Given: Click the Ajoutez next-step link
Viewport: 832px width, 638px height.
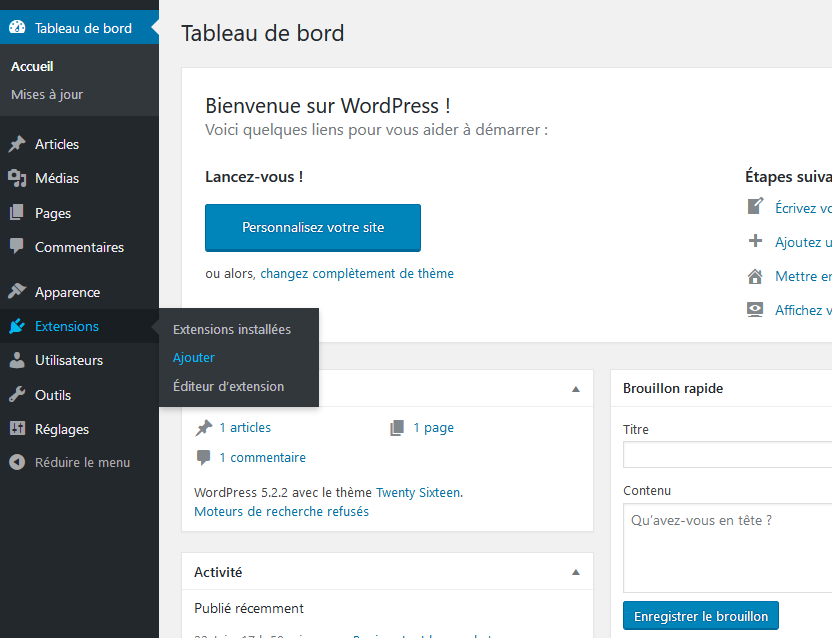Looking at the screenshot, I should coord(803,243).
